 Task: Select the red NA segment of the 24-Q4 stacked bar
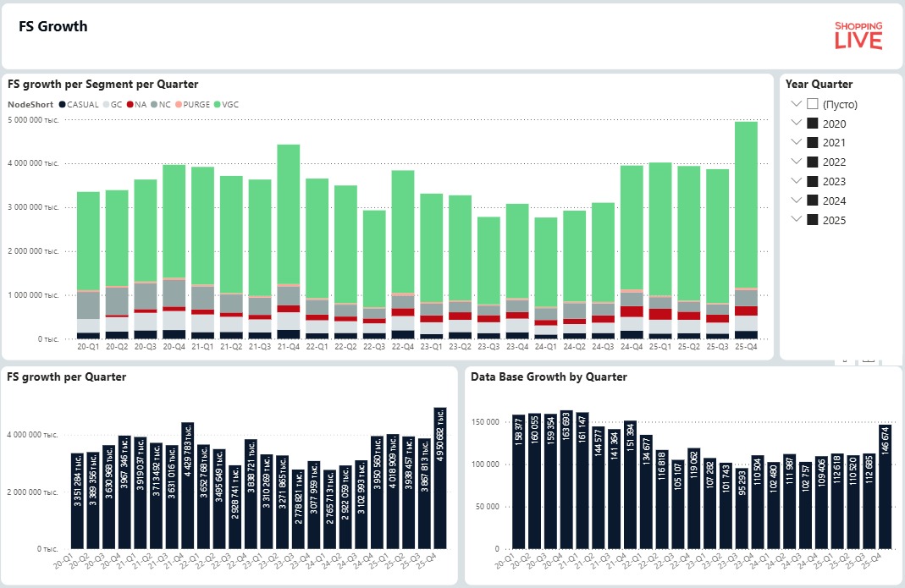[632, 311]
